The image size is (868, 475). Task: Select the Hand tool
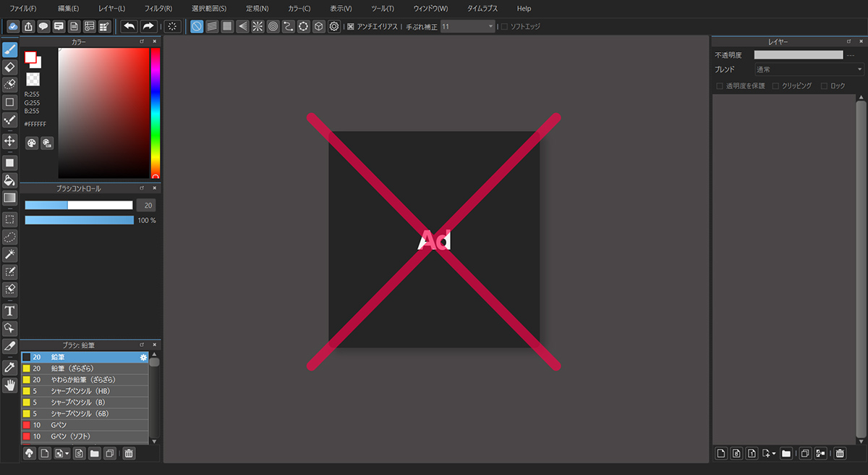pyautogui.click(x=9, y=385)
